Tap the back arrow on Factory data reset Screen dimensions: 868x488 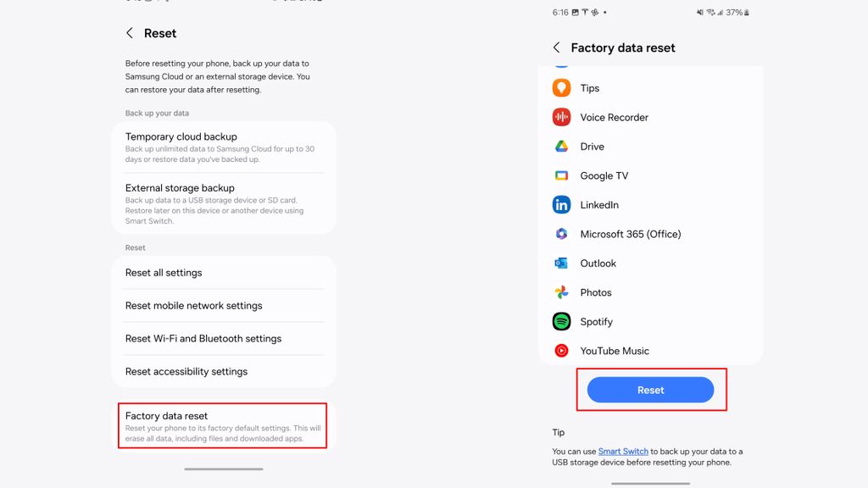pyautogui.click(x=555, y=47)
